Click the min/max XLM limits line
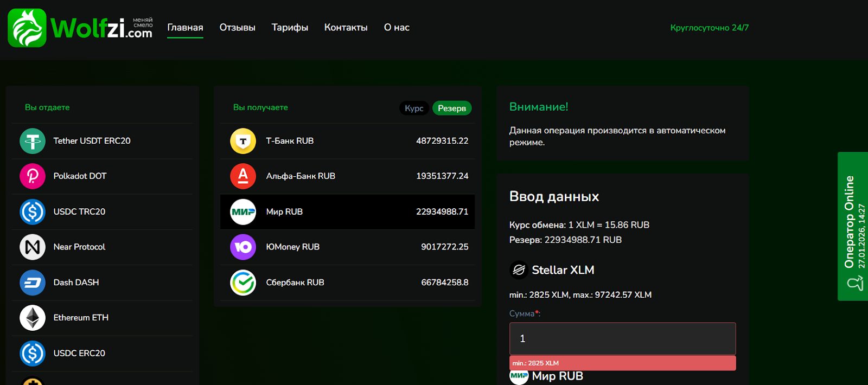Image resolution: width=868 pixels, height=385 pixels. click(x=580, y=295)
